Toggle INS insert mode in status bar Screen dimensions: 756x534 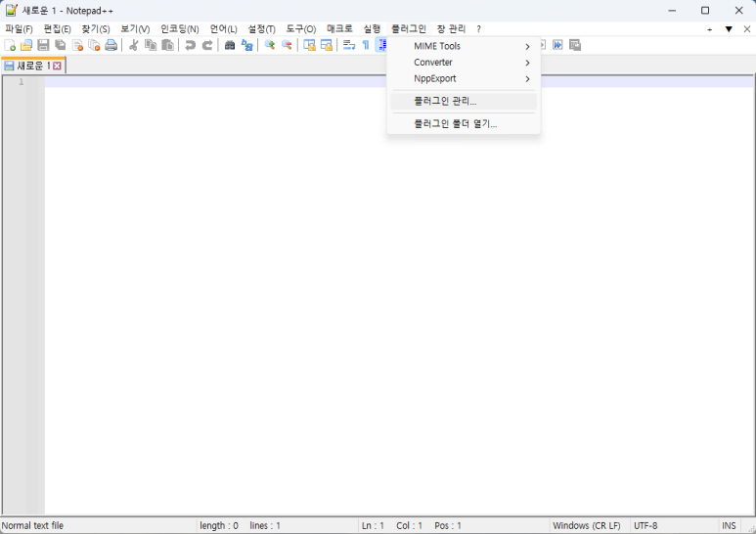click(x=729, y=525)
